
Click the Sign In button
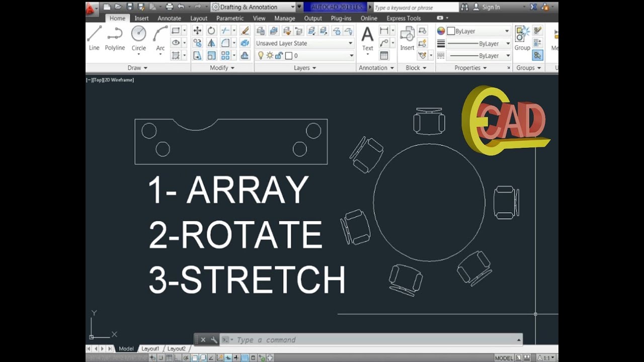tap(486, 7)
